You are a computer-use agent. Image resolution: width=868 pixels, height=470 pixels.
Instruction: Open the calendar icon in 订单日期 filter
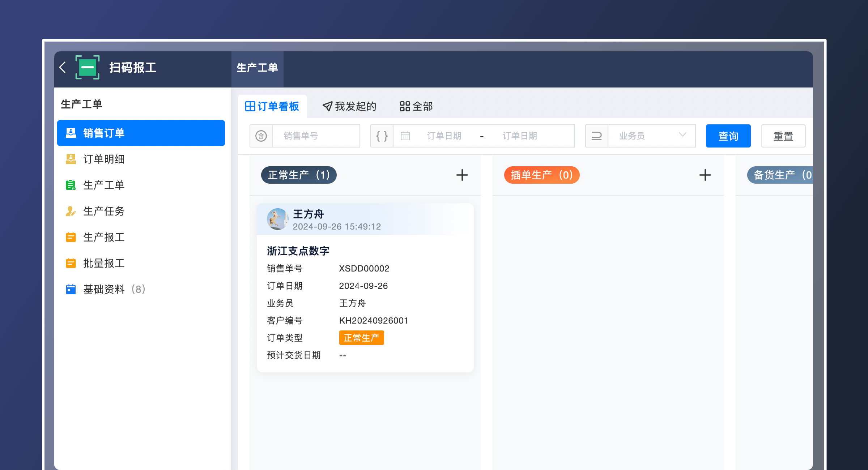coord(405,136)
